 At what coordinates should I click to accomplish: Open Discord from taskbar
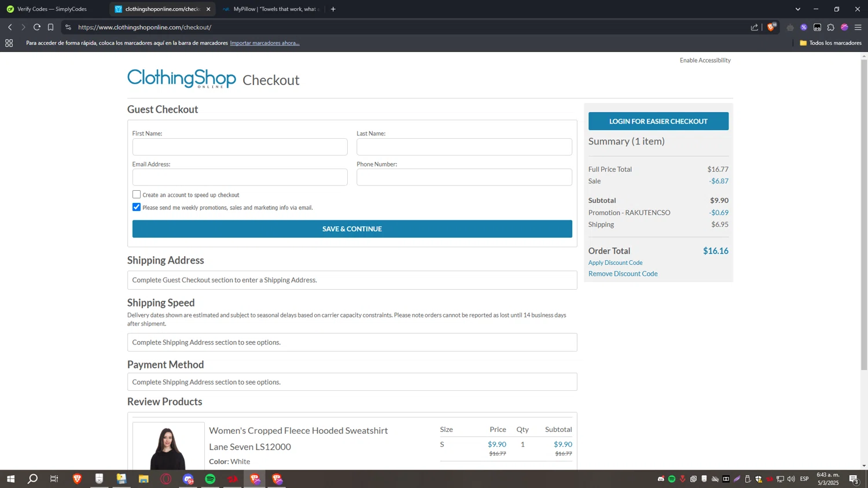(x=188, y=479)
